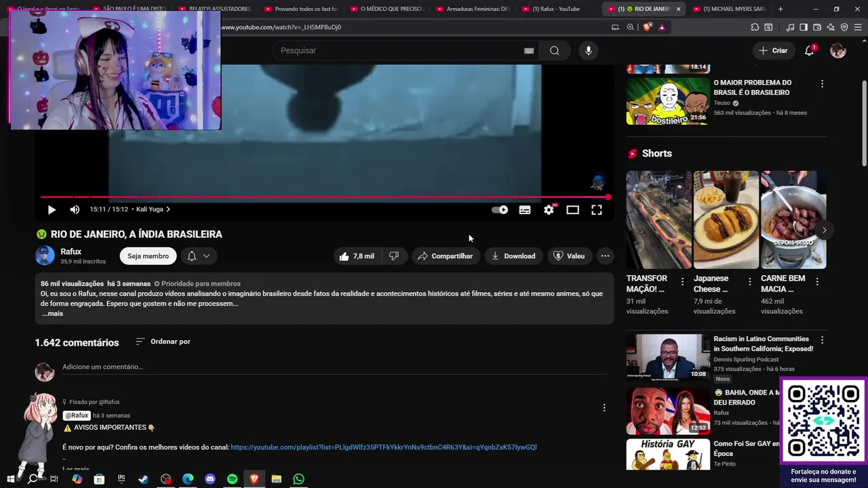
Task: Open the Ordenar por sort dropdown
Action: (163, 342)
